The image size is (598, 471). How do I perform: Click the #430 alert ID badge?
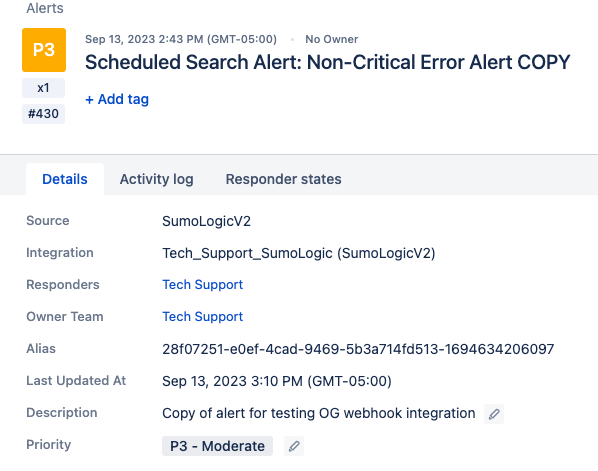pos(43,114)
